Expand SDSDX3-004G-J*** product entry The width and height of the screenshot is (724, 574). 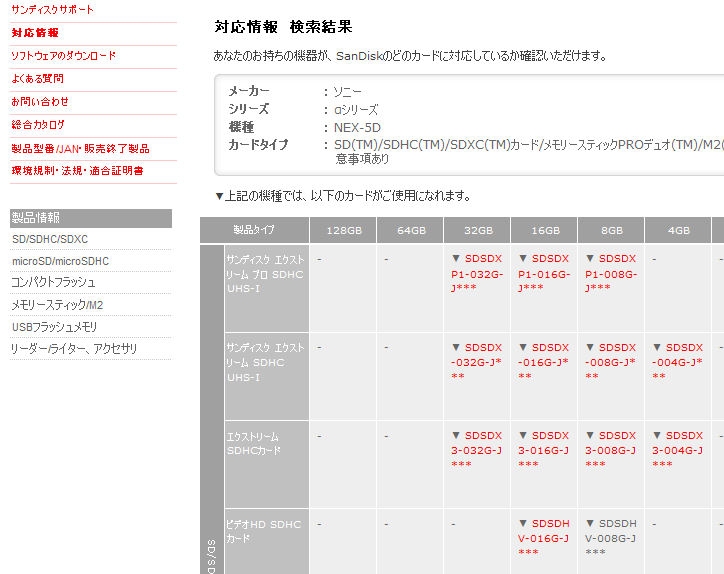click(x=678, y=450)
